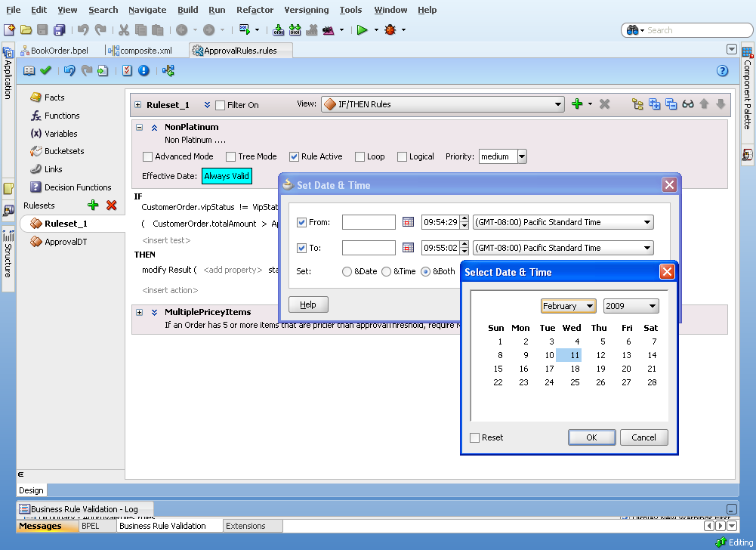Click the red X Delete Ruleset icon
Image resolution: width=756 pixels, height=550 pixels.
pos(111,205)
